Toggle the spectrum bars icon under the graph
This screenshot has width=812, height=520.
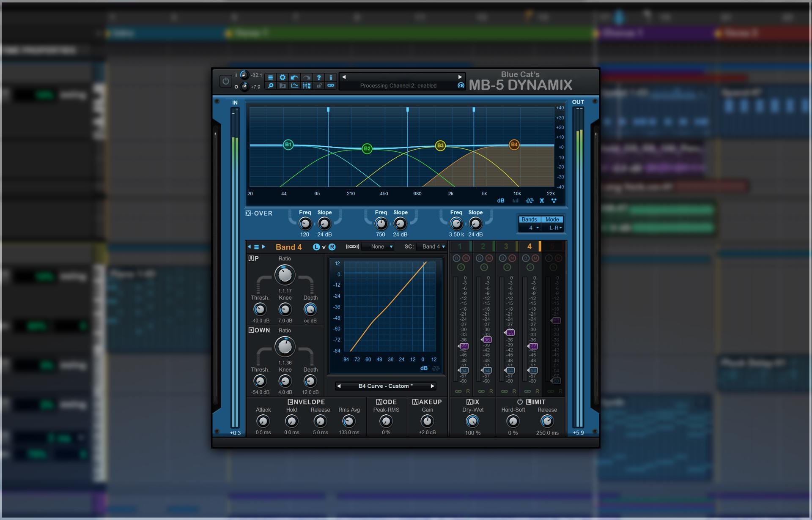tap(516, 201)
